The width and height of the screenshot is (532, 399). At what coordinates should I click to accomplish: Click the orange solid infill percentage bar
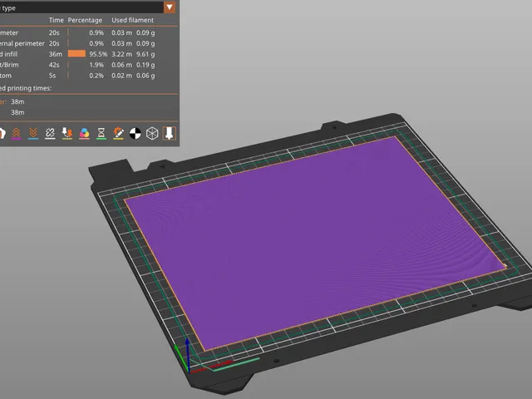pos(76,53)
